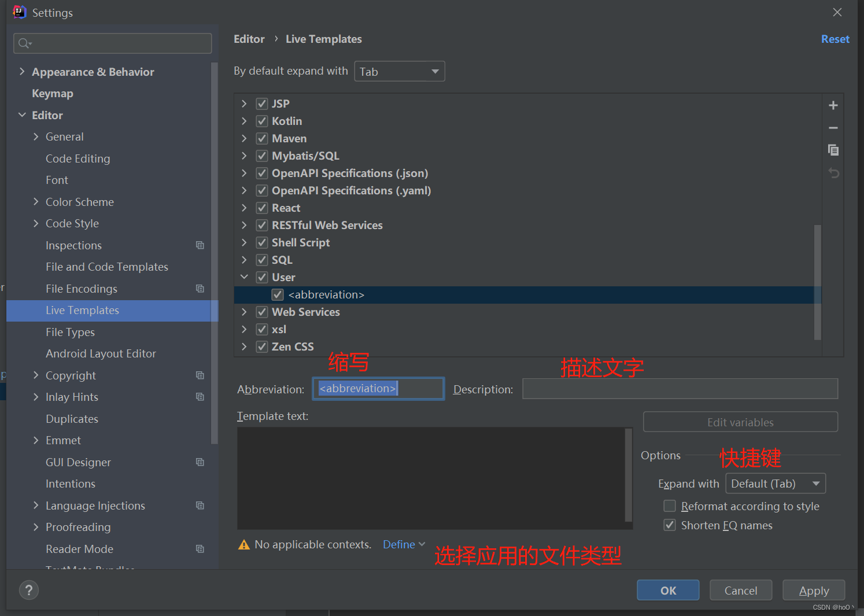The width and height of the screenshot is (864, 616).
Task: Open the Expand with Default (Tab) dropdown
Action: 776,484
